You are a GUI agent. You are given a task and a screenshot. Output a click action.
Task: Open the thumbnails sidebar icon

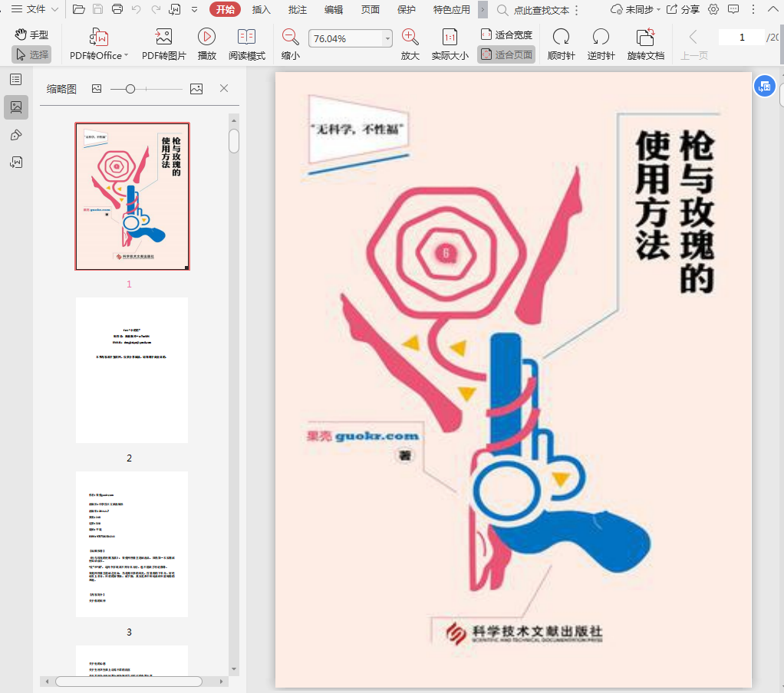pyautogui.click(x=16, y=107)
